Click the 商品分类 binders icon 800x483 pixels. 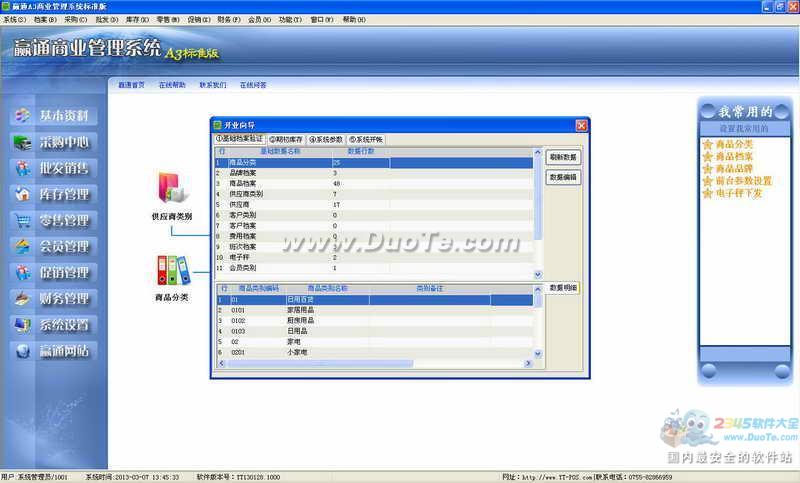pyautogui.click(x=173, y=270)
